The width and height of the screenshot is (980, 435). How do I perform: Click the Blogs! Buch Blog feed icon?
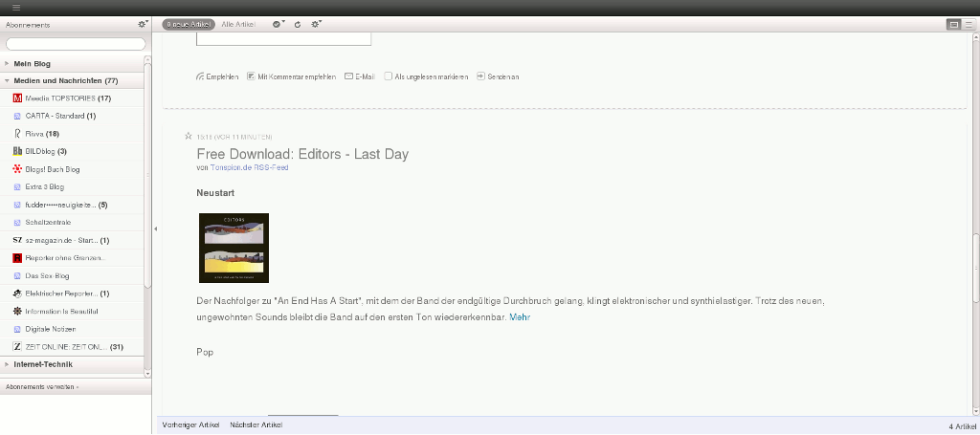pos(17,169)
